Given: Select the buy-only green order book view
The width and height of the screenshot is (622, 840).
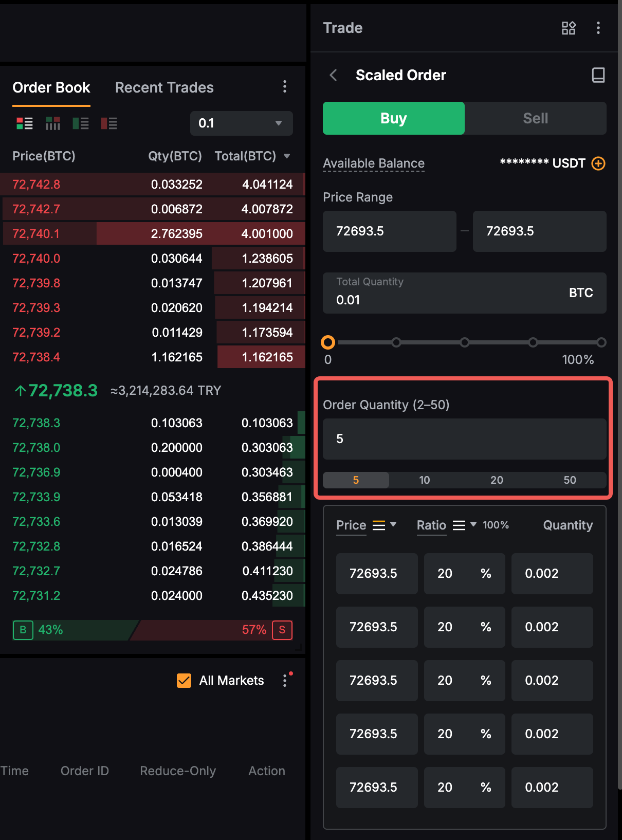Looking at the screenshot, I should coord(81,123).
